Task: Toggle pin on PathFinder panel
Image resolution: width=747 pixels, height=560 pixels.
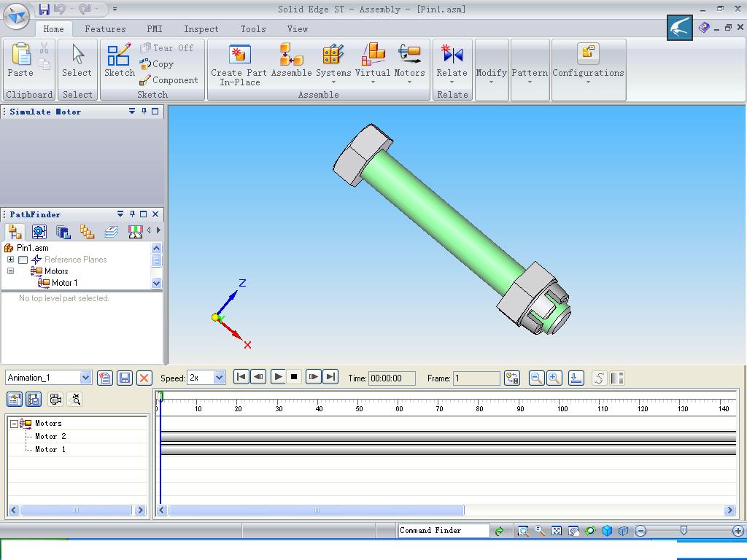Action: 133,214
